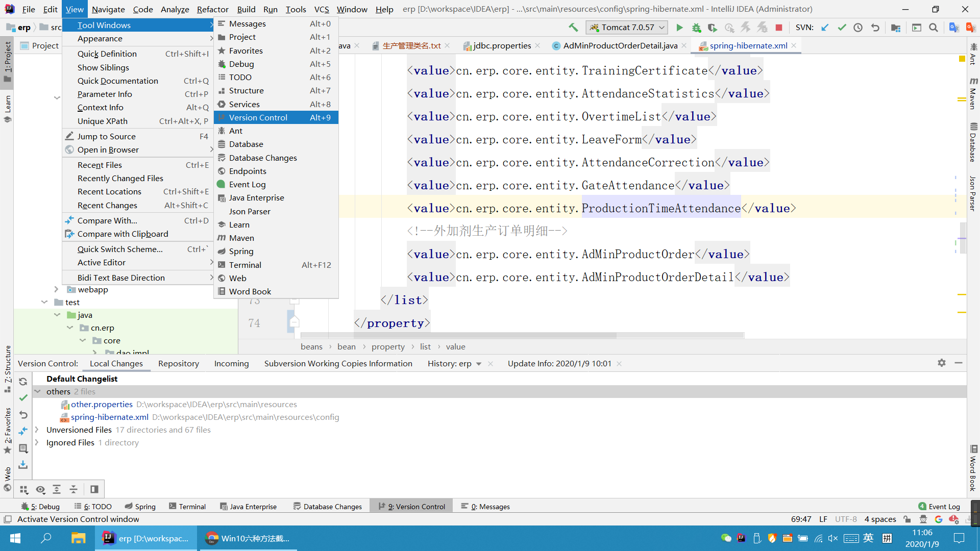Expand the Unversioned Files node
Image resolution: width=980 pixels, height=551 pixels.
coord(37,430)
